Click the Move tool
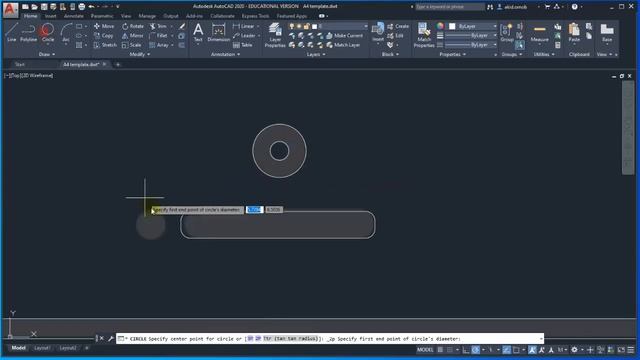 104,26
